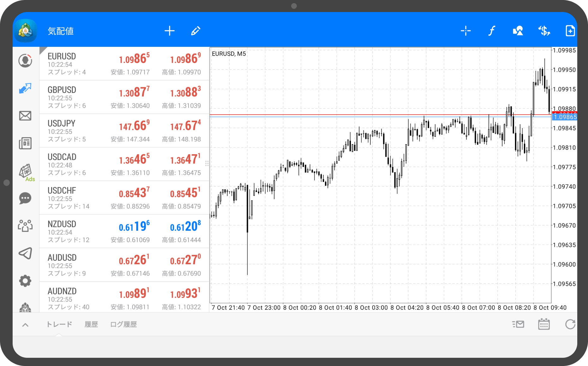The width and height of the screenshot is (588, 366).
Task: Open the envelope mailbox icon in sidebar
Action: coord(25,116)
